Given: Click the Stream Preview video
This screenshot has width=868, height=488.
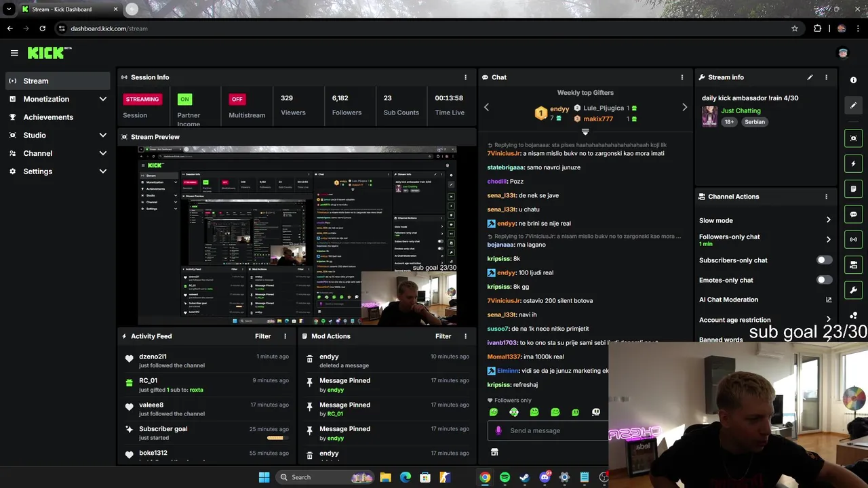Looking at the screenshot, I should (x=297, y=236).
